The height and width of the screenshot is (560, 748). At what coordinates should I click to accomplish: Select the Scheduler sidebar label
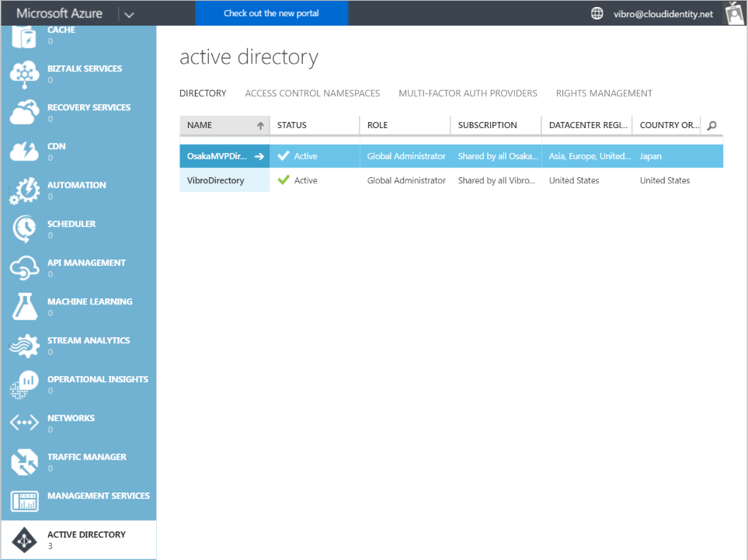pyautogui.click(x=71, y=224)
